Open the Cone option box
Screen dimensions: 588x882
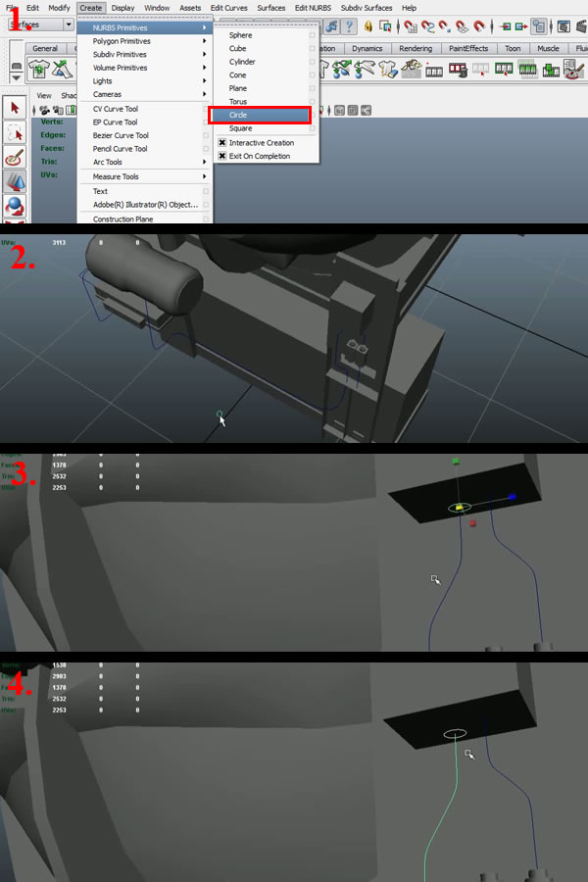(x=313, y=74)
